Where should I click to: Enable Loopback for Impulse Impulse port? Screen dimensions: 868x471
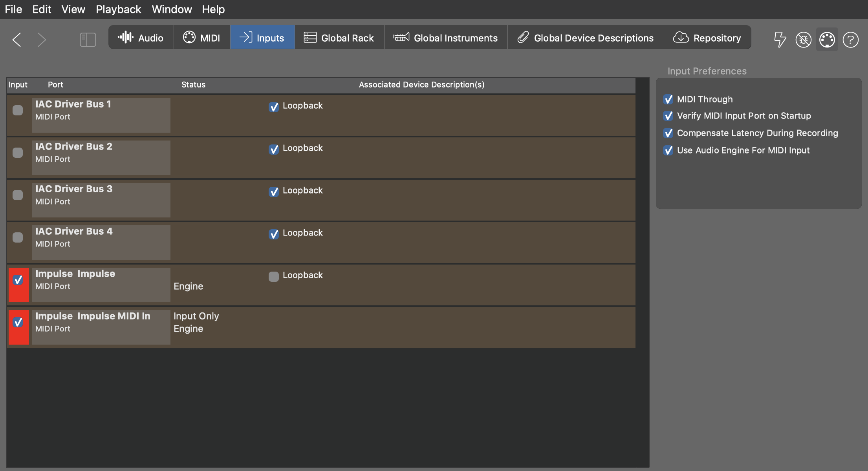pos(274,276)
